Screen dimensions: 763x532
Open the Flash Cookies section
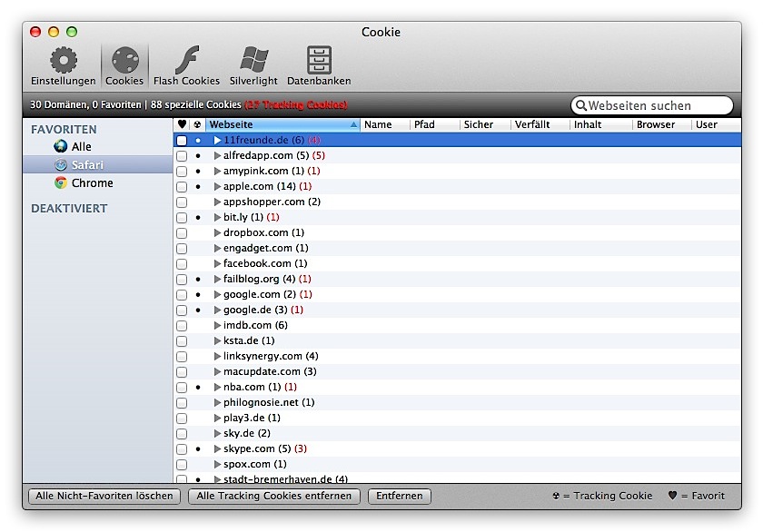pyautogui.click(x=186, y=61)
